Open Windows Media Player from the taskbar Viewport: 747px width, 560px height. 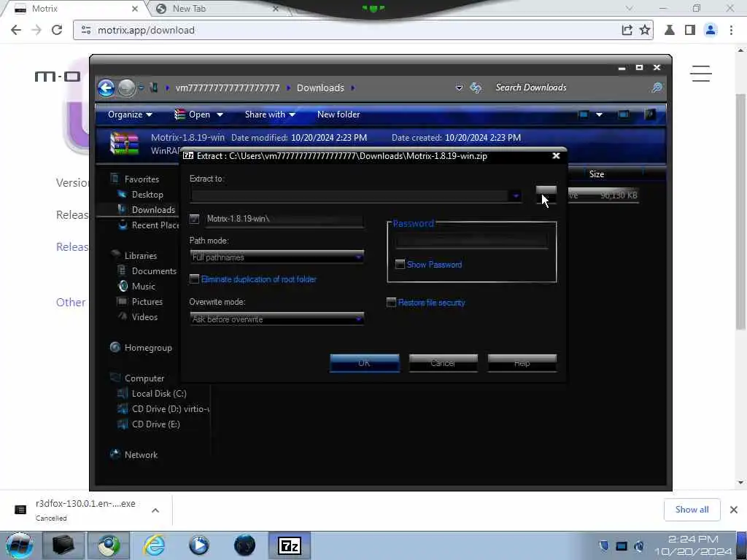tap(199, 545)
